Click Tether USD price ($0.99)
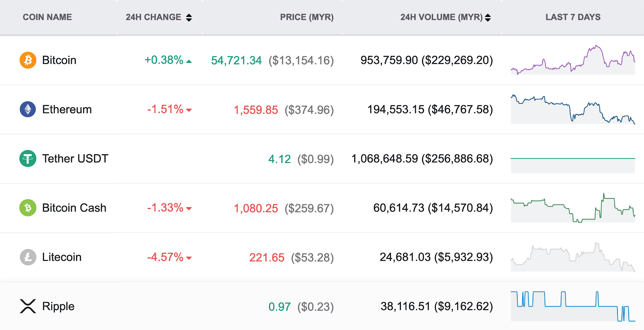The width and height of the screenshot is (644, 330). click(x=316, y=159)
